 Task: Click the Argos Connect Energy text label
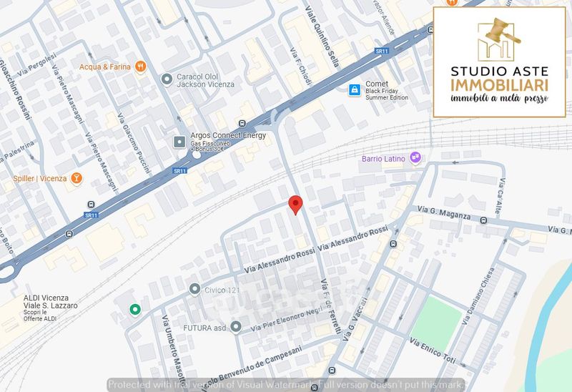coord(228,135)
